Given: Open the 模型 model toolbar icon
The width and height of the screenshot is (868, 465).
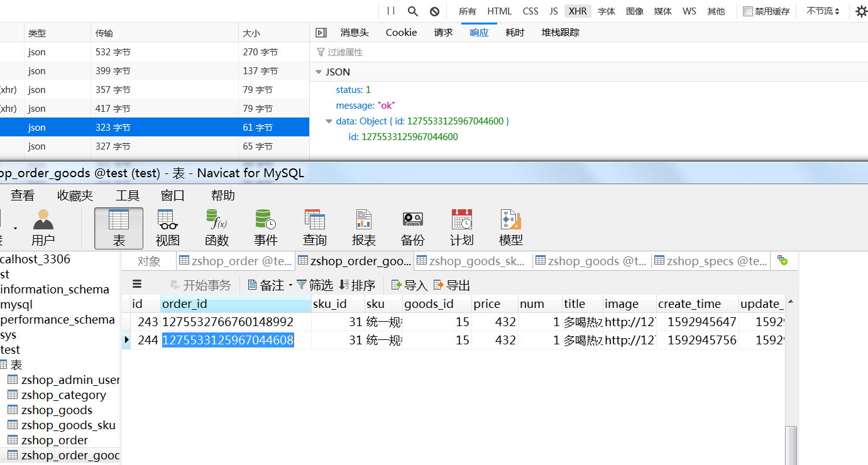Looking at the screenshot, I should point(511,227).
